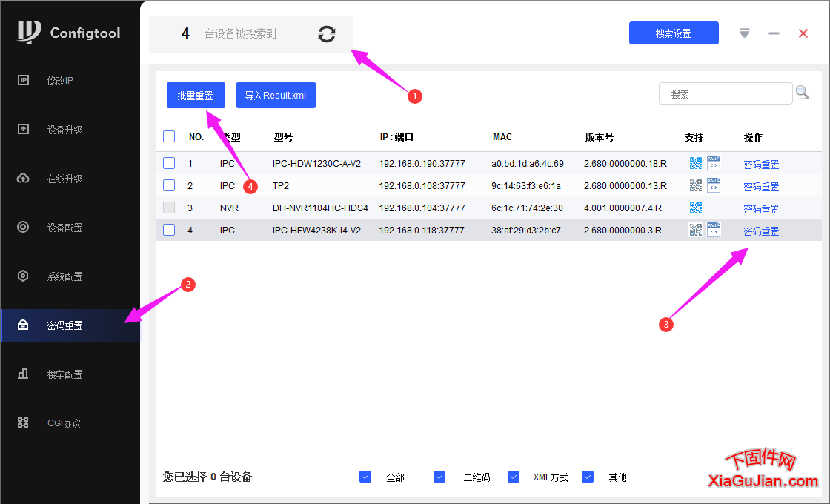This screenshot has height=504, width=830.
Task: Click the 导入Result.xml button
Action: 276,96
